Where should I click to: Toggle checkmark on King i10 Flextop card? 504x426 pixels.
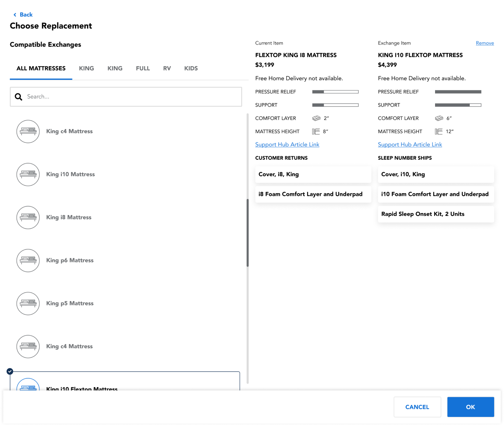10,371
